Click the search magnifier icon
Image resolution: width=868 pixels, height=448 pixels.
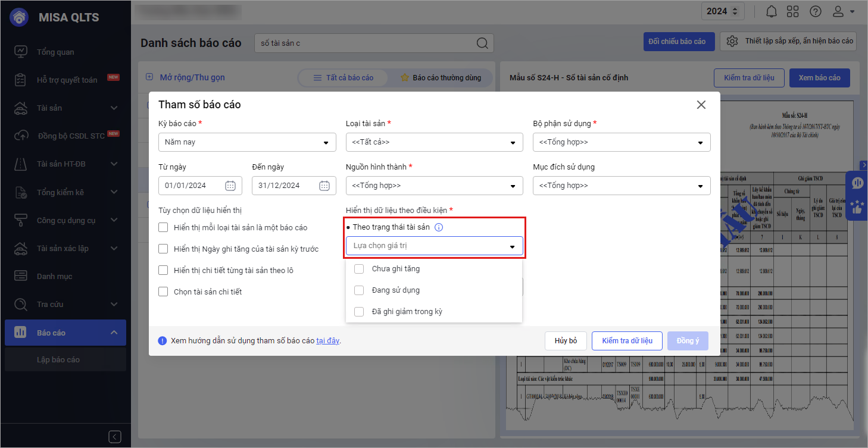click(482, 43)
